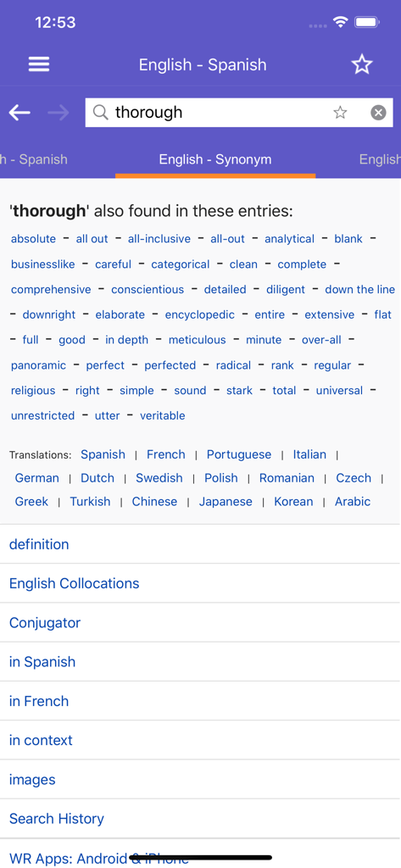
Task: View Swedish translation
Action: [x=159, y=478]
